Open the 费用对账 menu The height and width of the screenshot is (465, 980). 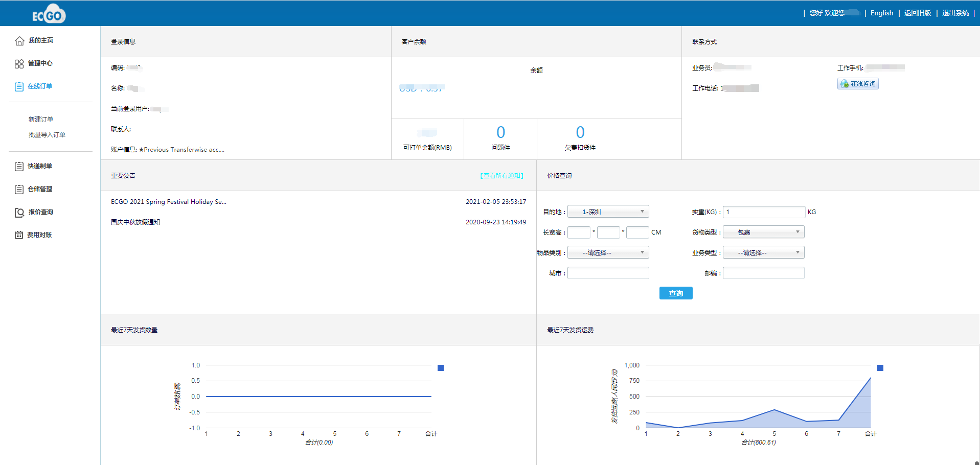click(39, 235)
